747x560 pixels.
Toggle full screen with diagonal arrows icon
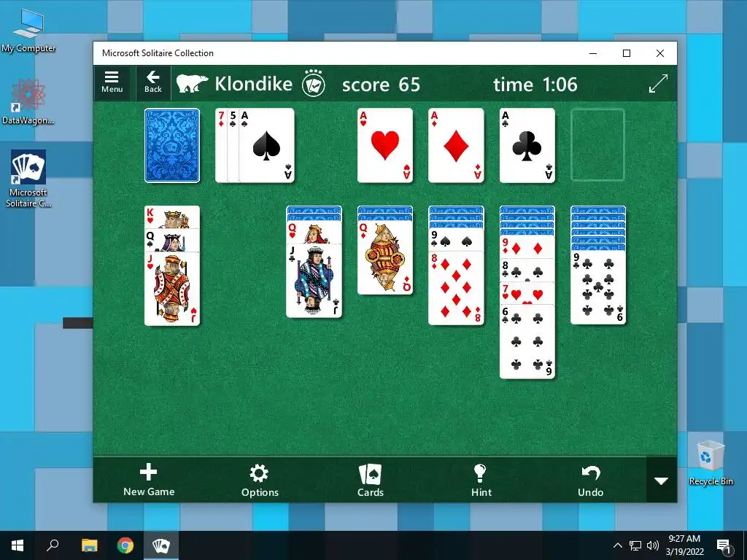click(659, 84)
